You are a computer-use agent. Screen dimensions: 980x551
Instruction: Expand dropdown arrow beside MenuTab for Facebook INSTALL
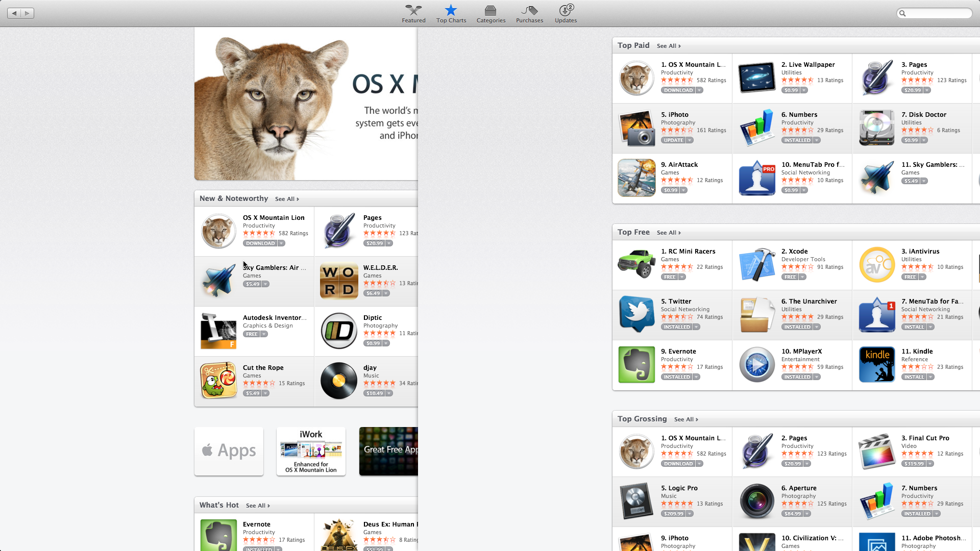point(931,327)
